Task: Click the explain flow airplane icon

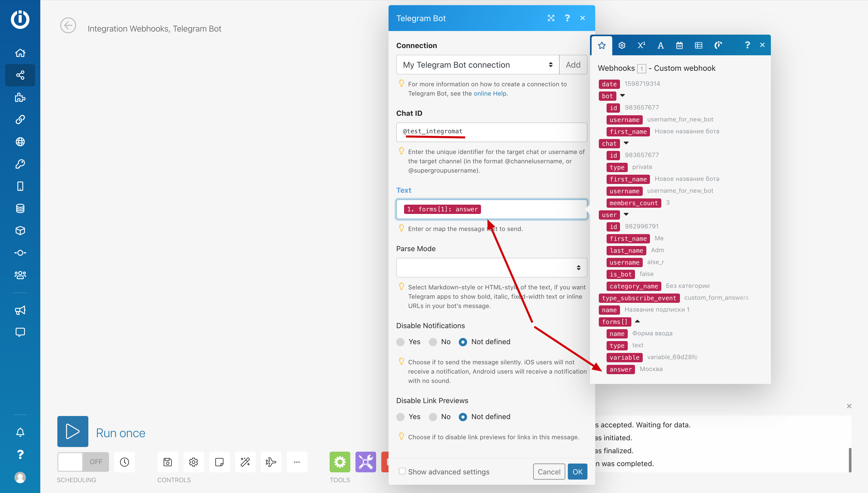Action: 271,462
